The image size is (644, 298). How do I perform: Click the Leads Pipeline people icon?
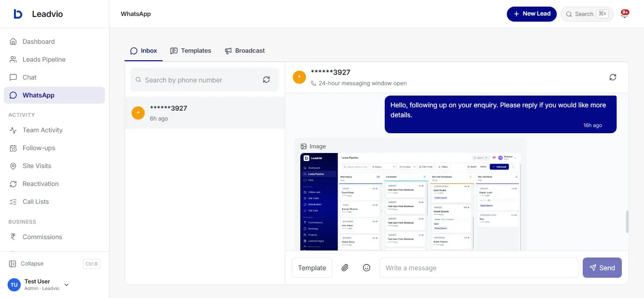pos(13,59)
